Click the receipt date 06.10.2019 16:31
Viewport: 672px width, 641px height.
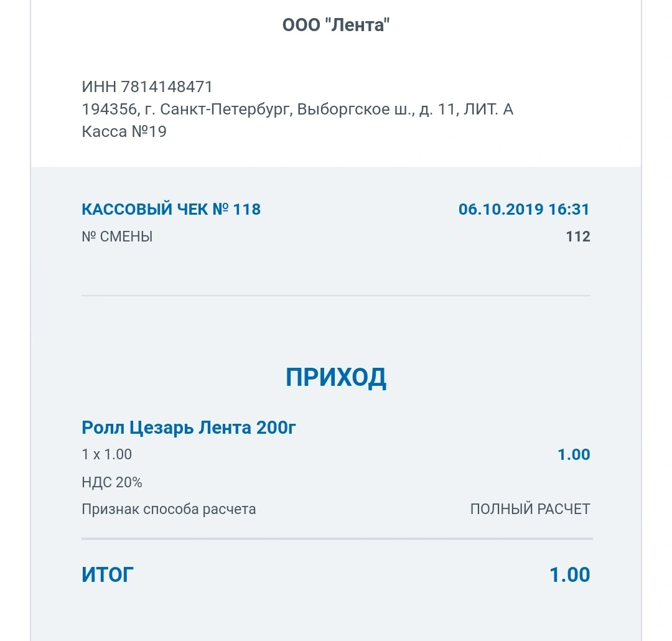[524, 209]
